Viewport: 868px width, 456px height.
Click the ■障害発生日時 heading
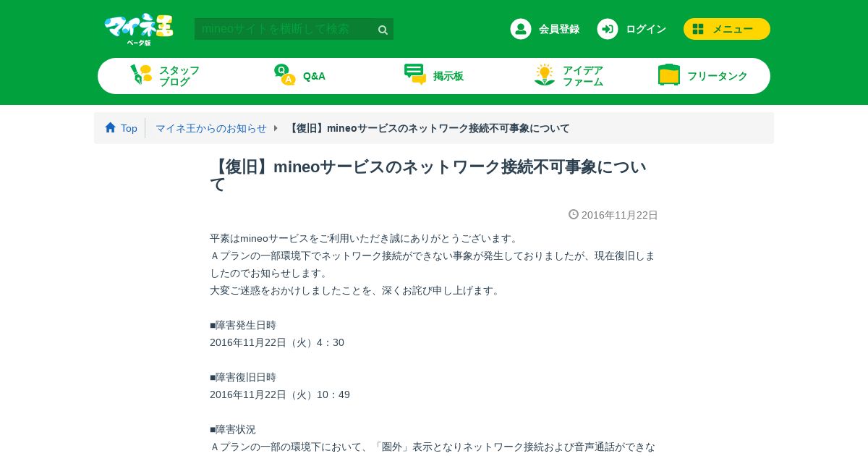(x=243, y=325)
